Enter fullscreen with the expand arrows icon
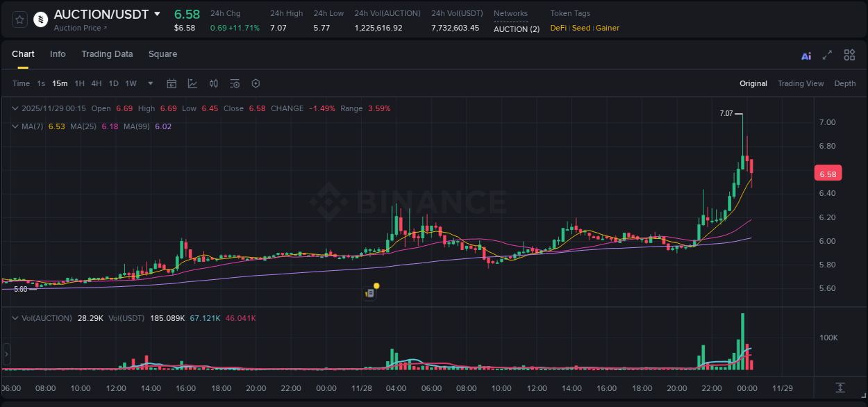 pyautogui.click(x=827, y=55)
